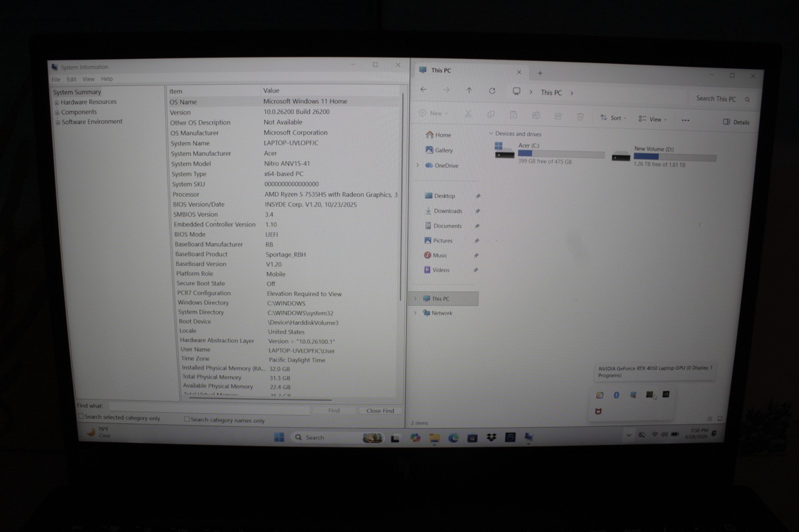Expand the Hardware Resources tree node
The width and height of the screenshot is (799, 532).
57,103
